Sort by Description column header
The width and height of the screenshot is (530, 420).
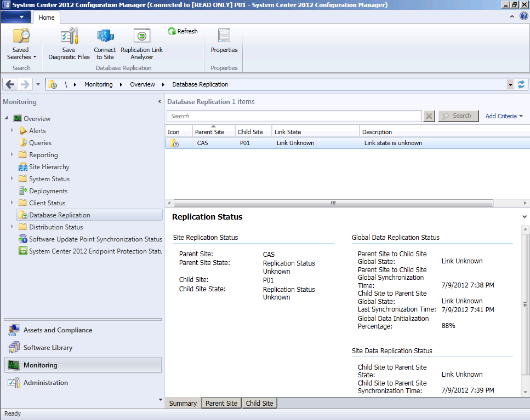pyautogui.click(x=444, y=131)
